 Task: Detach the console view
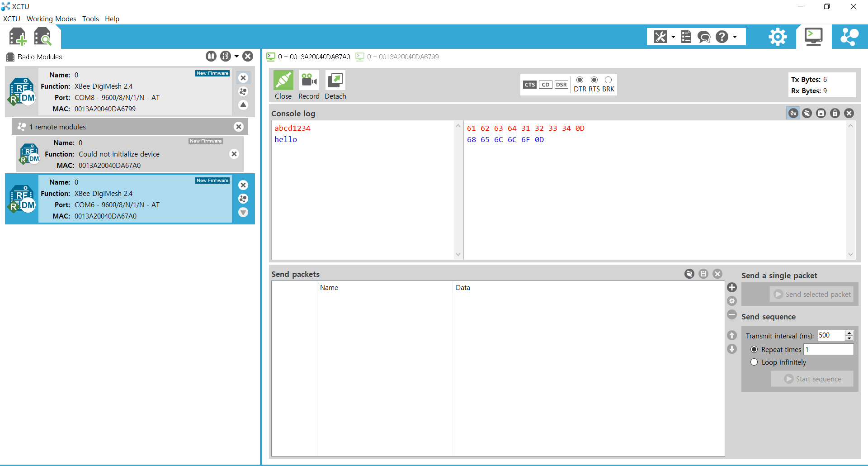(x=335, y=85)
